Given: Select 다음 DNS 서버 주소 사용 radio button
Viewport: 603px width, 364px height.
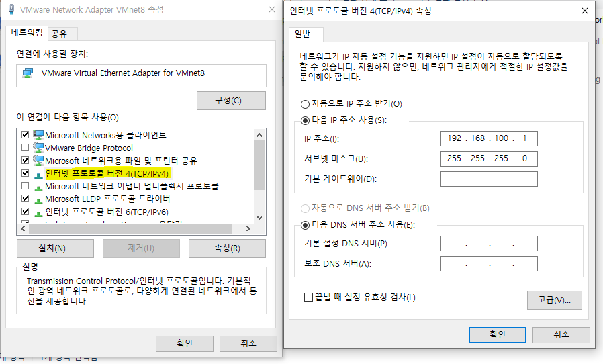Looking at the screenshot, I should [x=305, y=225].
